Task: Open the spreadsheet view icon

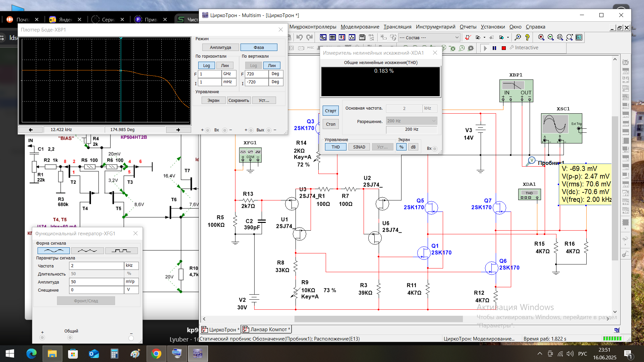Action: [x=332, y=38]
